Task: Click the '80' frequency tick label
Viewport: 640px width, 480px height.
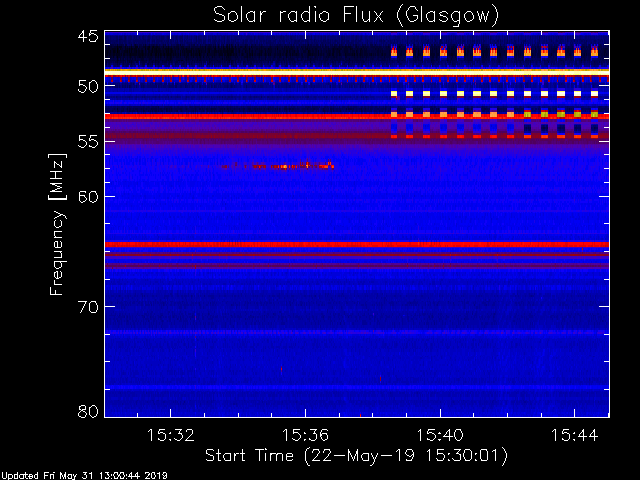Action: (x=88, y=411)
